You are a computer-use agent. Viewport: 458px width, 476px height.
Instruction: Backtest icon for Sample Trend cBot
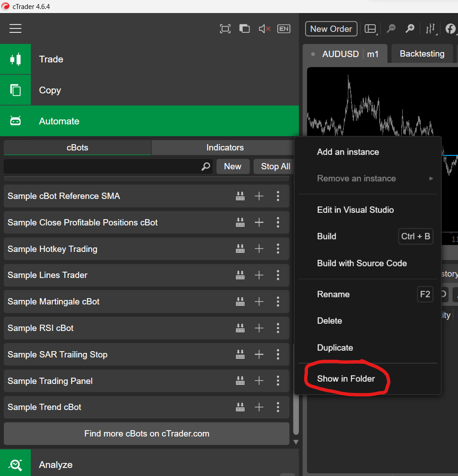point(240,407)
